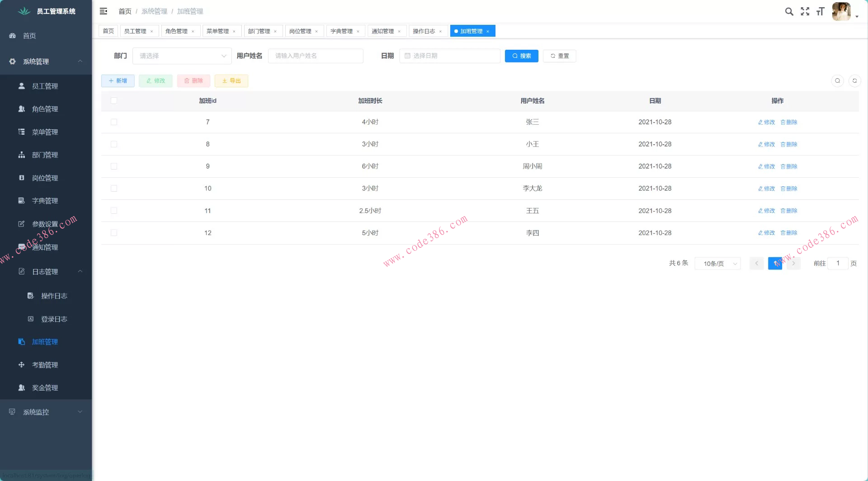868x481 pixels.
Task: Click the hide-search round icon above table
Action: point(837,81)
